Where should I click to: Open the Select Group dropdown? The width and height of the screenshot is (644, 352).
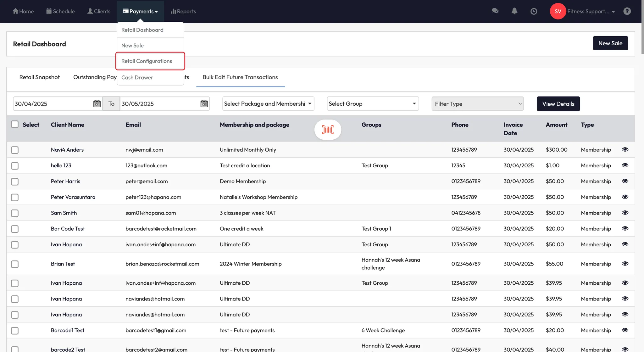click(x=373, y=103)
